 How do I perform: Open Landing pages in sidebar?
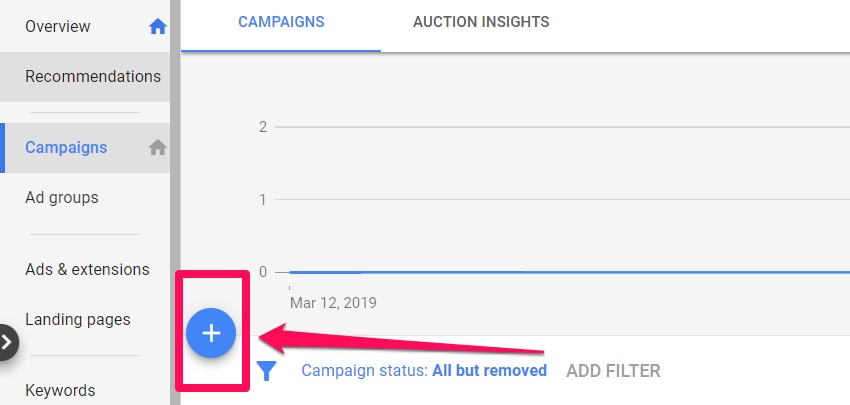point(78,320)
